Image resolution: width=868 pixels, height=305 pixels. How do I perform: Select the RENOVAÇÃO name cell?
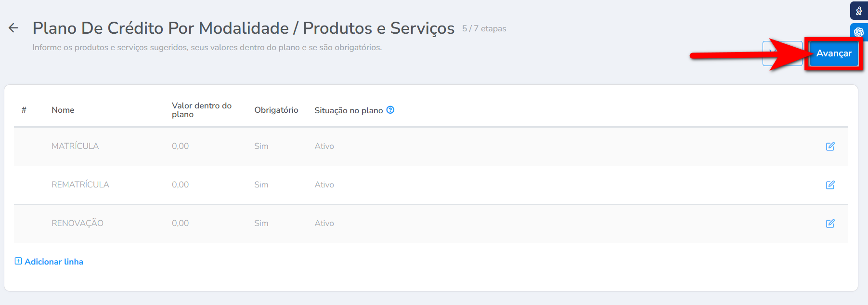click(x=78, y=223)
